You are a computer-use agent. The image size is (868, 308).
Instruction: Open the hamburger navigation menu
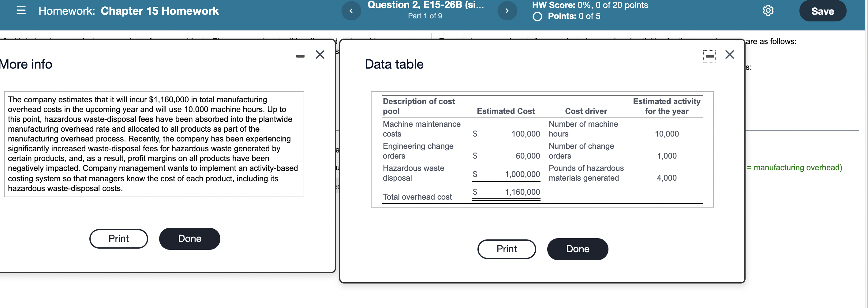[21, 10]
